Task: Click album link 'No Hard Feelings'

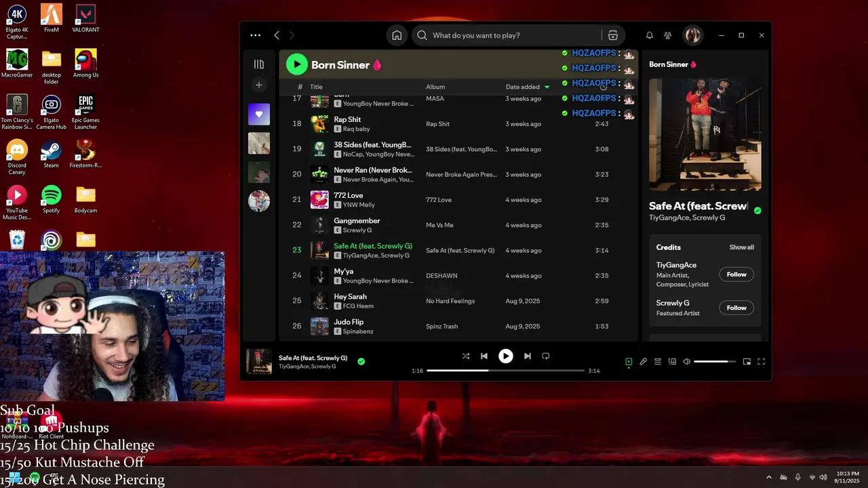Action: 450,301
